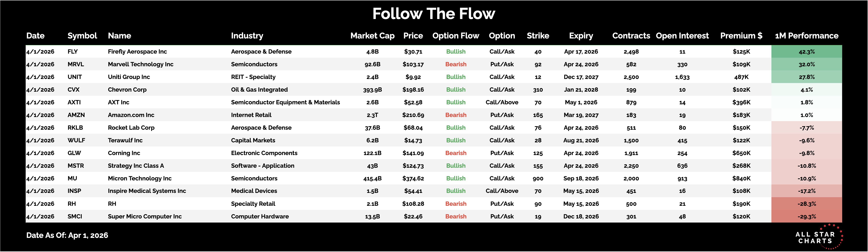Click the $840K premium cell
The width and height of the screenshot is (868, 252).
point(741,178)
